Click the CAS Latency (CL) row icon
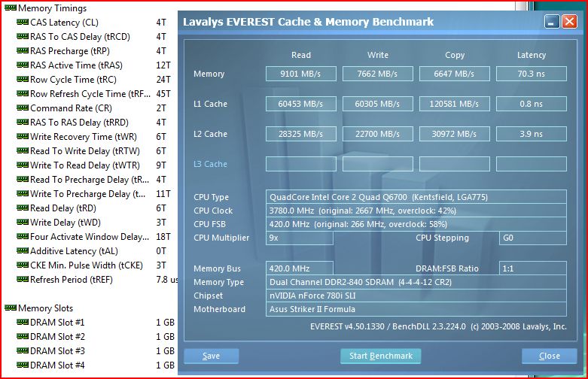588x379 pixels. (x=23, y=22)
